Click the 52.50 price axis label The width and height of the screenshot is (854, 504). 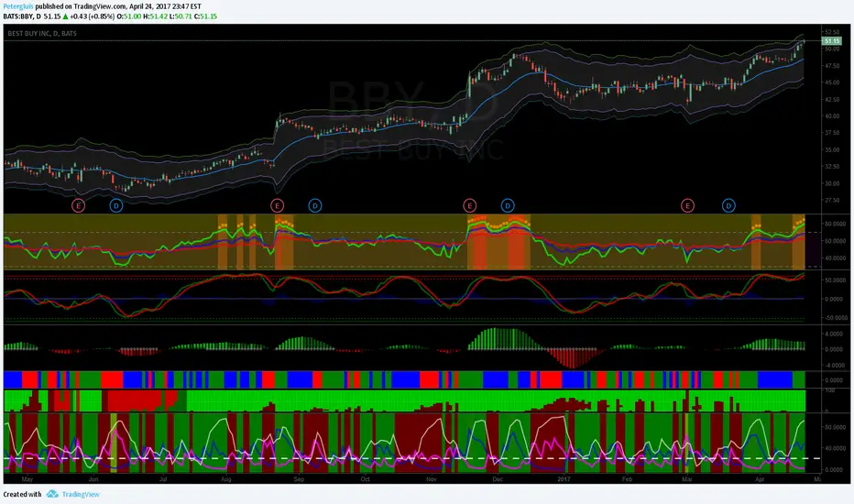832,32
